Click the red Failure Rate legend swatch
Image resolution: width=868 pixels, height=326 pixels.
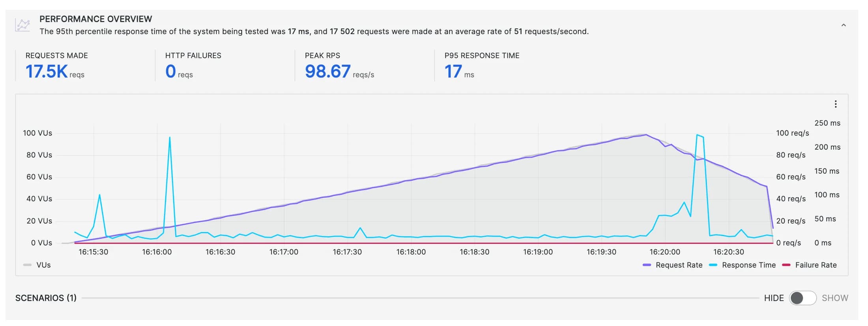(x=786, y=265)
